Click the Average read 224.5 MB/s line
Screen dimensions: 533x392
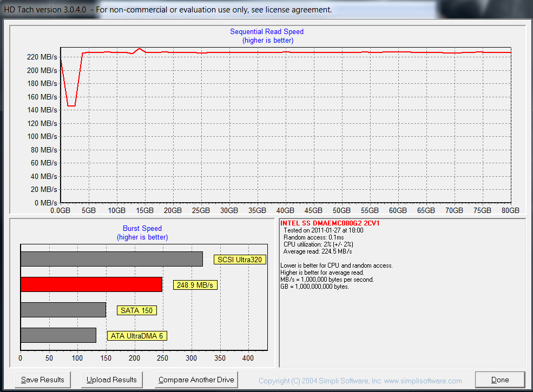318,251
